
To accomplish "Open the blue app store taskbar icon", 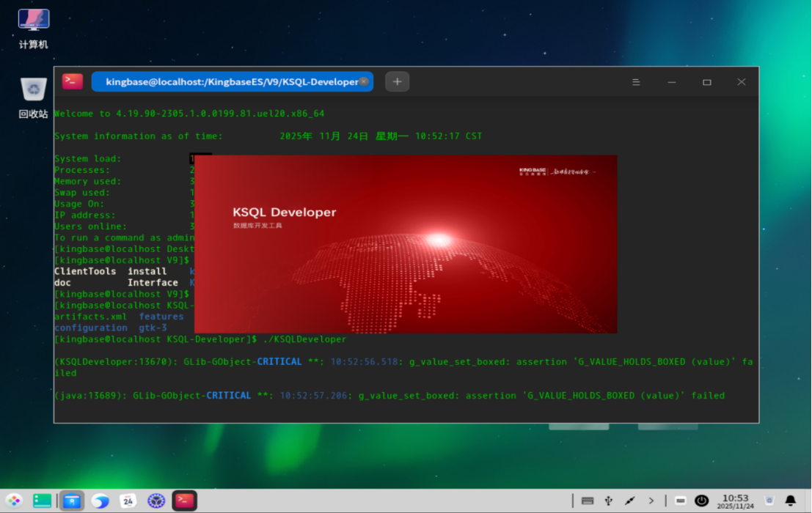I will (x=72, y=501).
